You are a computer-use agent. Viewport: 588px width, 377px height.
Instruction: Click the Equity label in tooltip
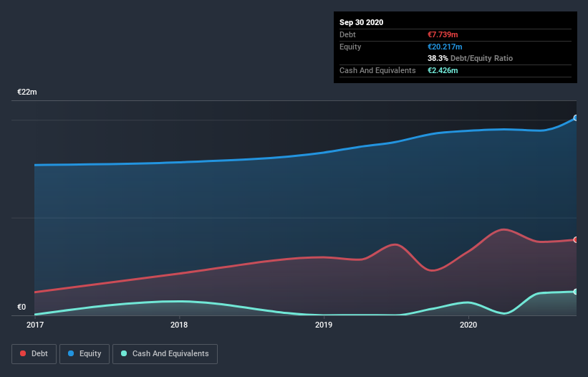click(350, 47)
